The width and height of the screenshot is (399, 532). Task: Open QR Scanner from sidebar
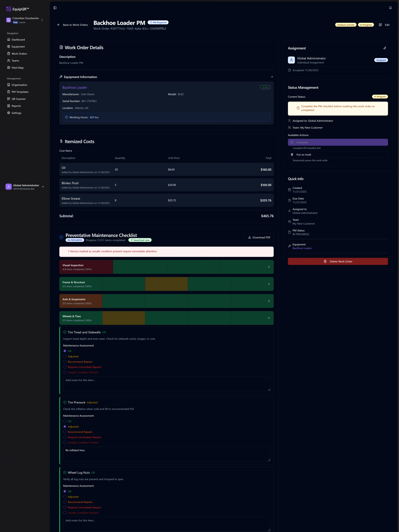(18, 99)
